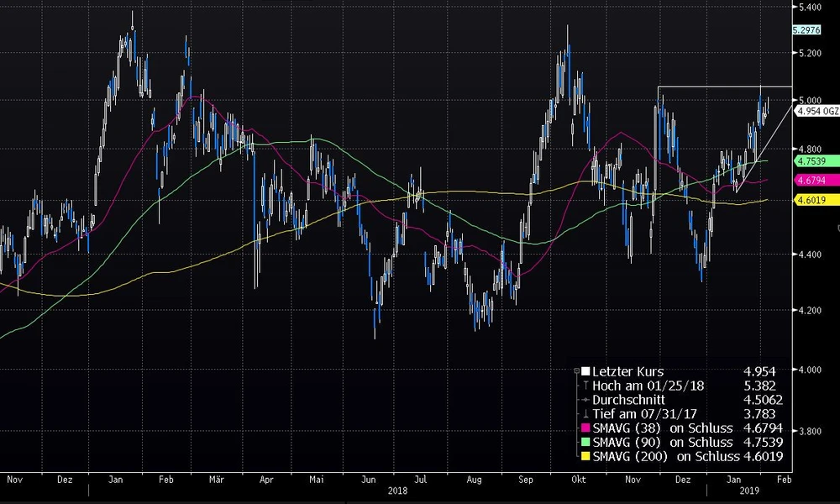Collapse the chart legend tree box
Image resolution: width=840 pixels, height=504 pixels.
(575, 371)
